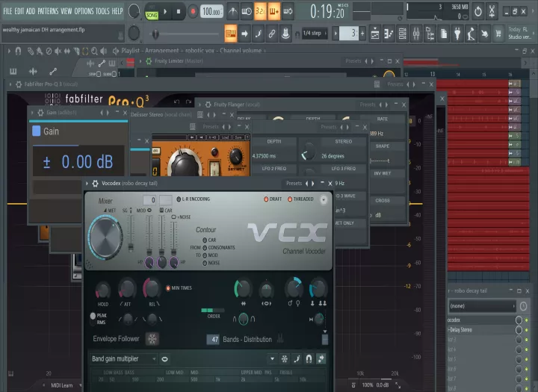Image resolution: width=538 pixels, height=392 pixels.
Task: Open the Browser view icon
Action: pyautogui.click(x=430, y=34)
